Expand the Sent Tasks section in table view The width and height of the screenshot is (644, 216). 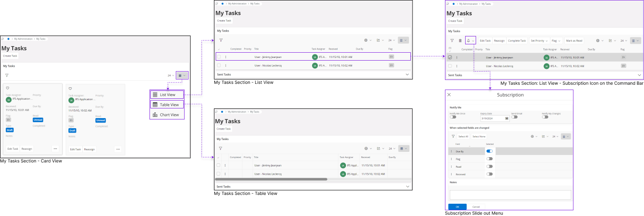(x=408, y=187)
